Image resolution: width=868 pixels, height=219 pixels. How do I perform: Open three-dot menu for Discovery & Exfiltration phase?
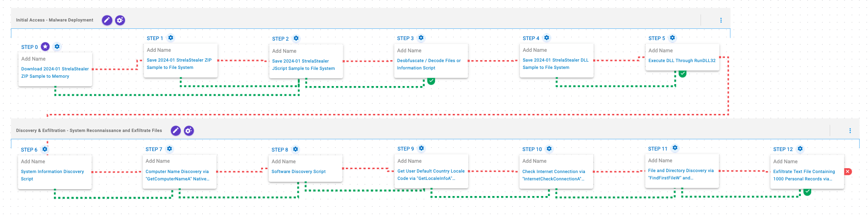pos(850,131)
